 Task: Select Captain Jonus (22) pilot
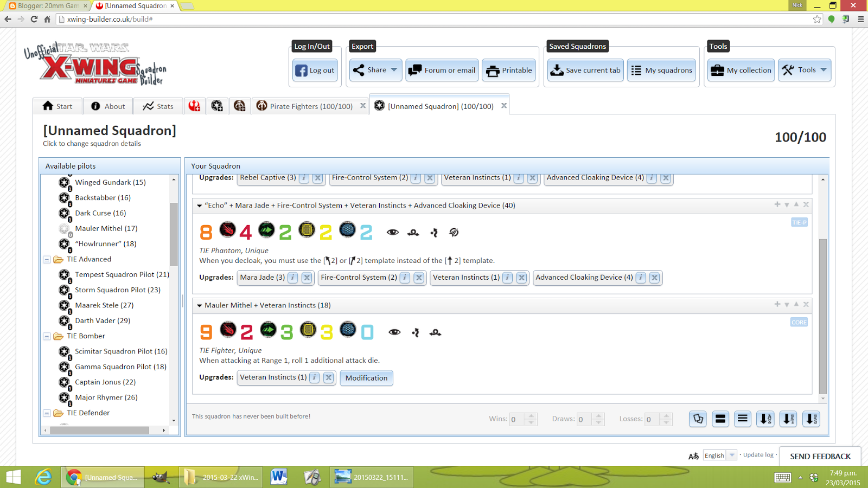(x=105, y=382)
